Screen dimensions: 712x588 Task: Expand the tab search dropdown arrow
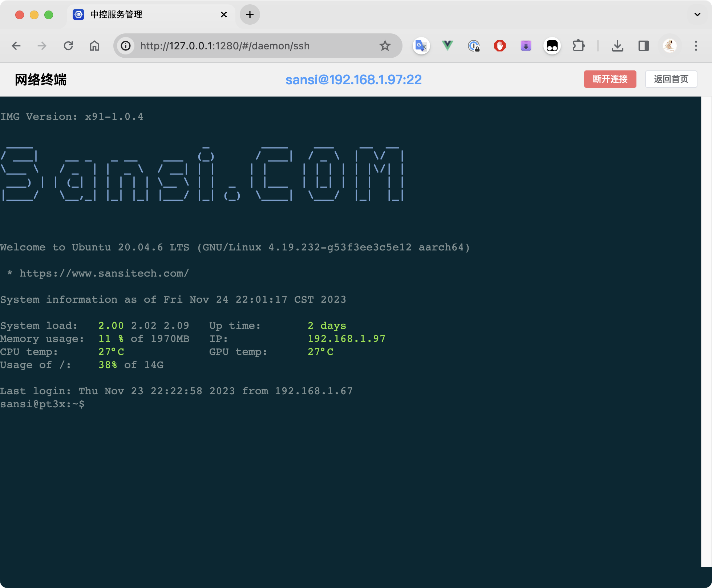(x=697, y=15)
